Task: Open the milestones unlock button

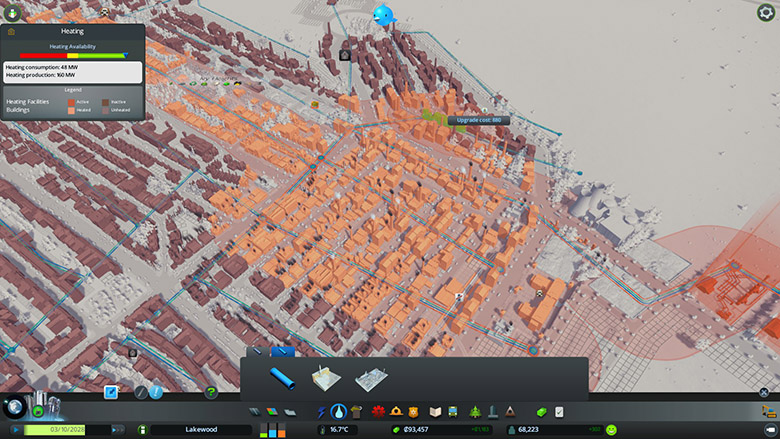Action: pos(38,412)
